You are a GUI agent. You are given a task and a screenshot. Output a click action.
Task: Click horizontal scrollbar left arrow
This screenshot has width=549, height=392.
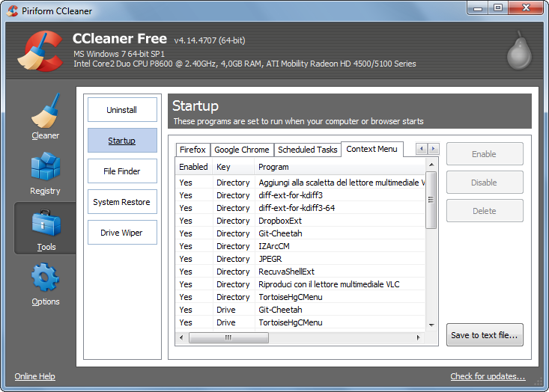click(181, 338)
